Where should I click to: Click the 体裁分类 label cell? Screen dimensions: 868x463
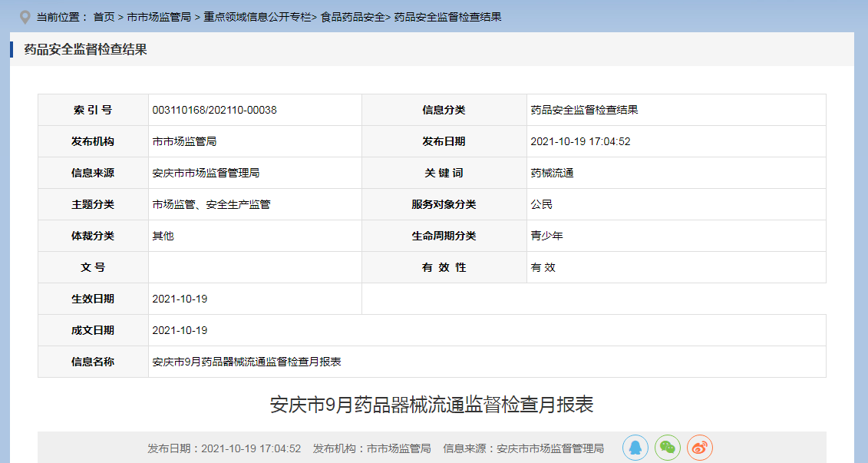click(x=93, y=236)
